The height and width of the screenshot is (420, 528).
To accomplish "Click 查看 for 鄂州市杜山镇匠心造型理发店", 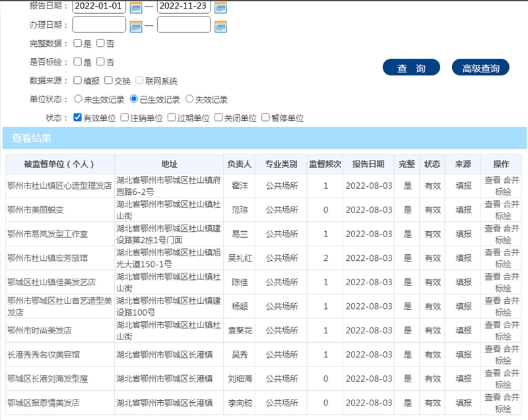I will (492, 180).
